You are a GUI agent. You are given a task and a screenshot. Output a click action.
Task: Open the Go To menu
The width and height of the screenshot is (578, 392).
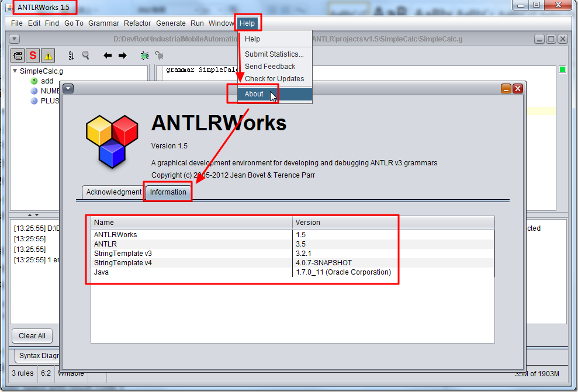coord(74,23)
